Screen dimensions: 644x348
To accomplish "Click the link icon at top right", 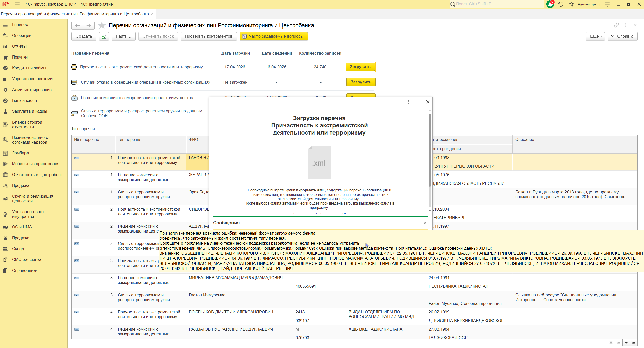I will click(616, 25).
